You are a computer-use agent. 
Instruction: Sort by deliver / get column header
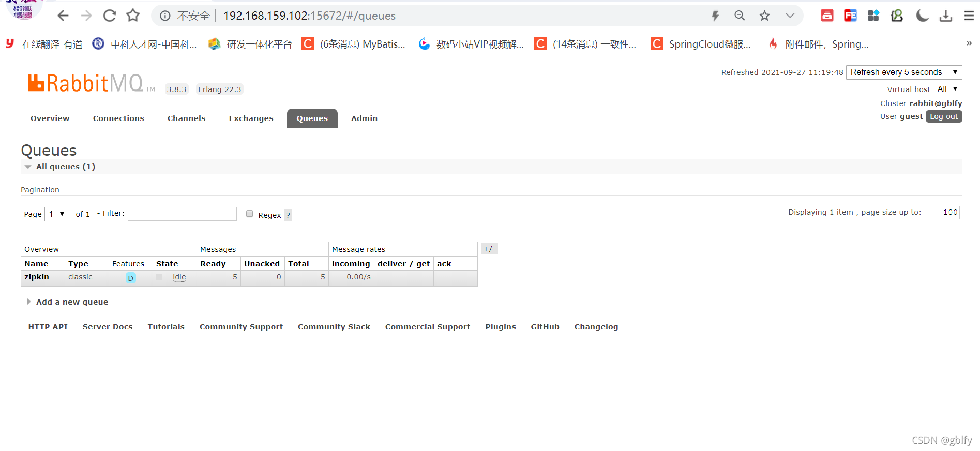(x=403, y=264)
